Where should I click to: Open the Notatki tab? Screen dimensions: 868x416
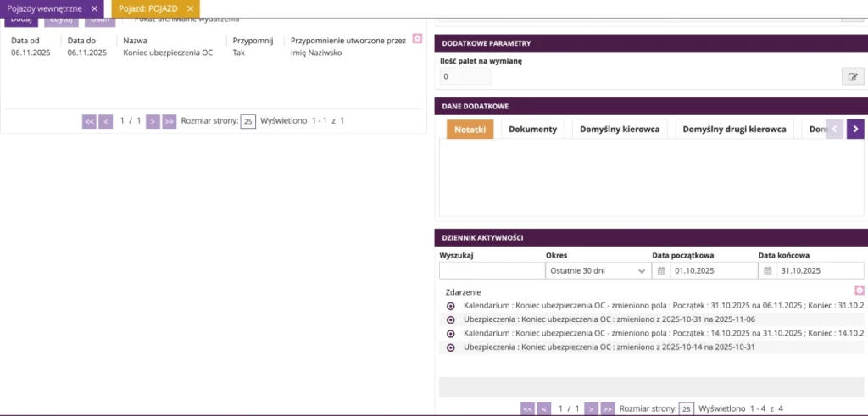point(470,130)
